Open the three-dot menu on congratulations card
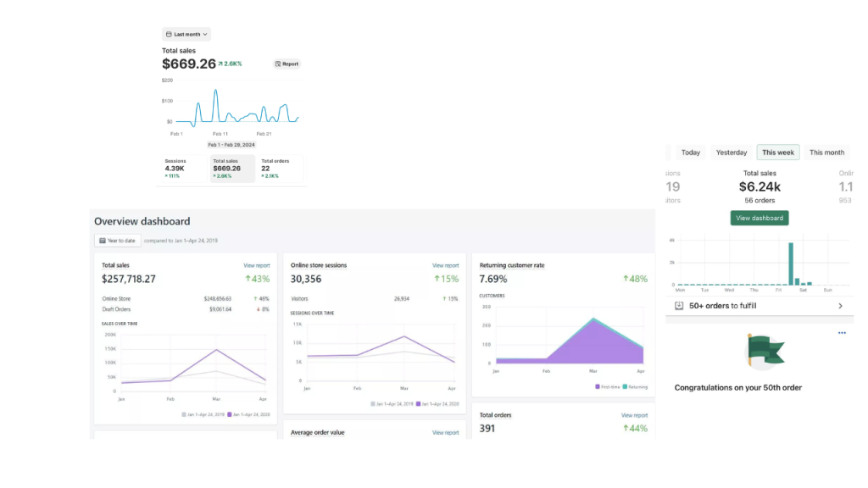This screenshot has height=488, width=868. click(842, 333)
